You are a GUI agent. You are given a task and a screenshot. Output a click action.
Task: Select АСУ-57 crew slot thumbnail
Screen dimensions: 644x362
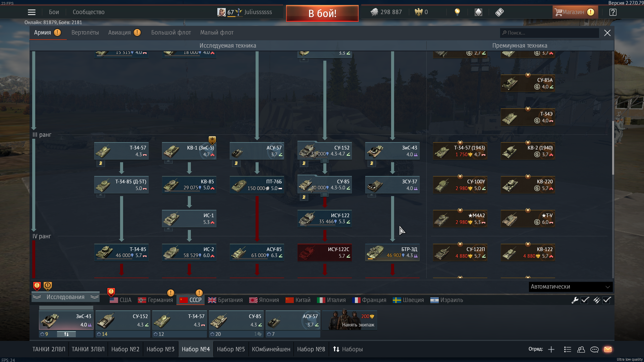click(x=293, y=320)
